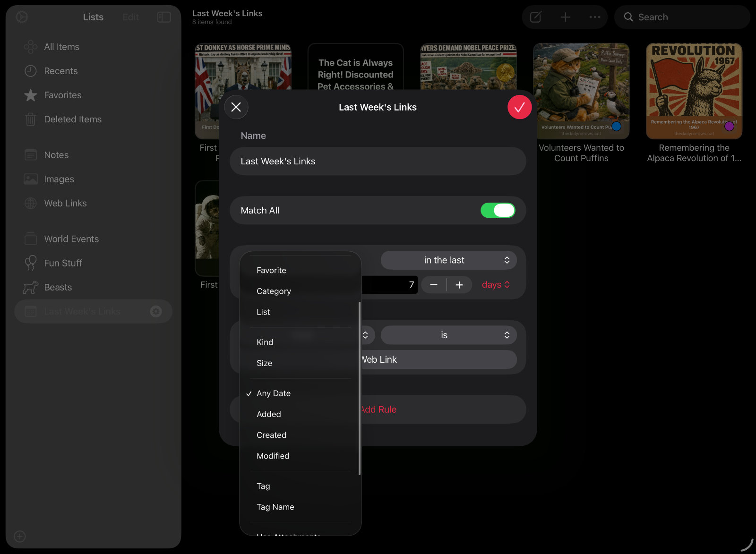
Task: Select All Items in the sidebar
Action: [x=61, y=46]
